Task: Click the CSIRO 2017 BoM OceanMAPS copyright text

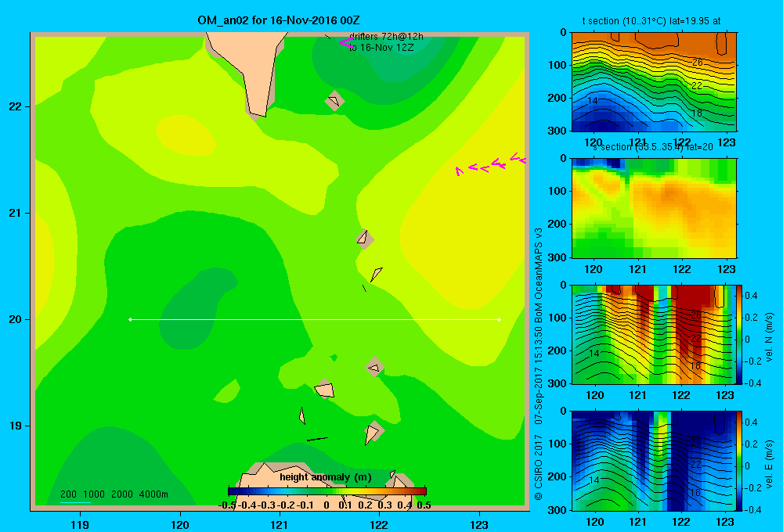Action: (x=539, y=364)
